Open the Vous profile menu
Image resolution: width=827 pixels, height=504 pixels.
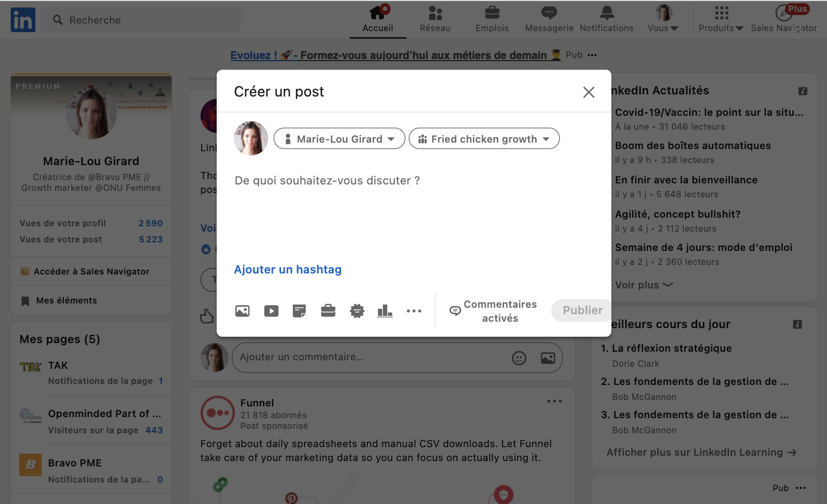(x=663, y=20)
